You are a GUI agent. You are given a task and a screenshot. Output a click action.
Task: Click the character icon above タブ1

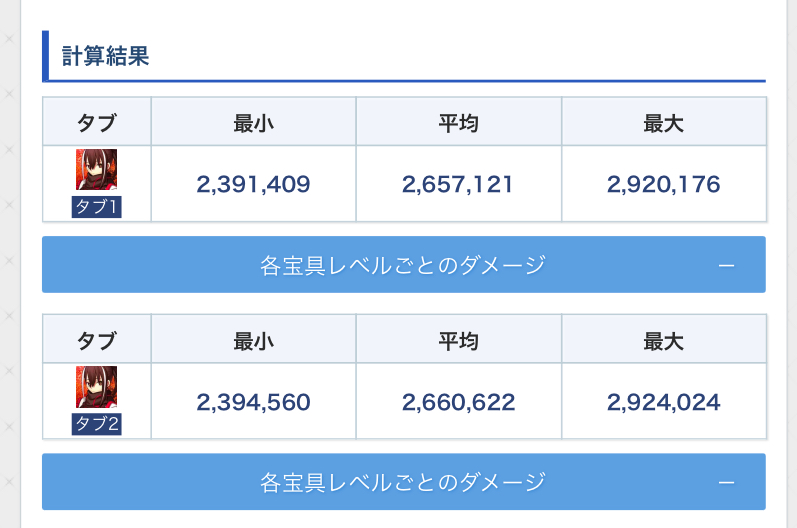[x=96, y=170]
